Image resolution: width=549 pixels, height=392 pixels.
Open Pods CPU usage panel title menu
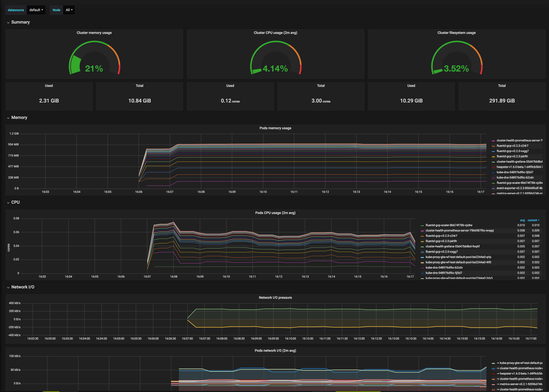[x=275, y=213]
